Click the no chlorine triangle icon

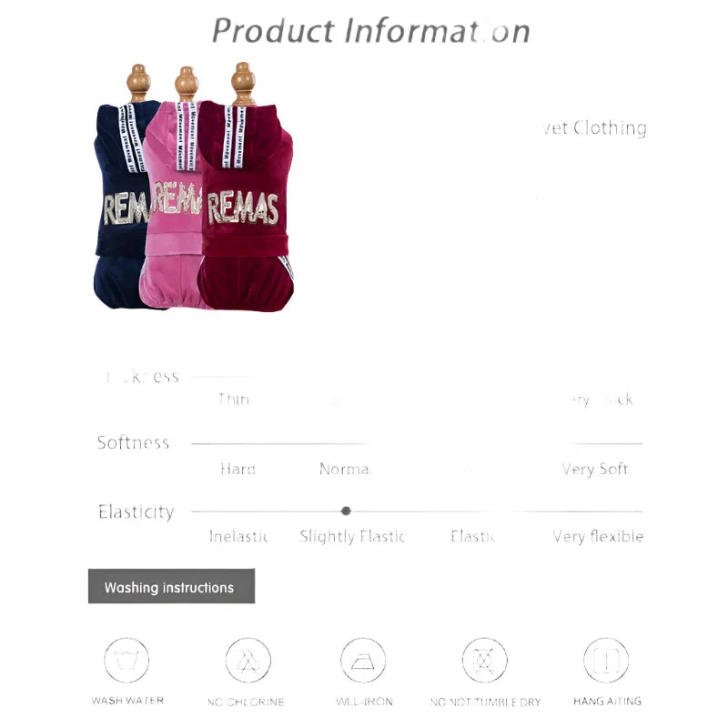tap(248, 660)
